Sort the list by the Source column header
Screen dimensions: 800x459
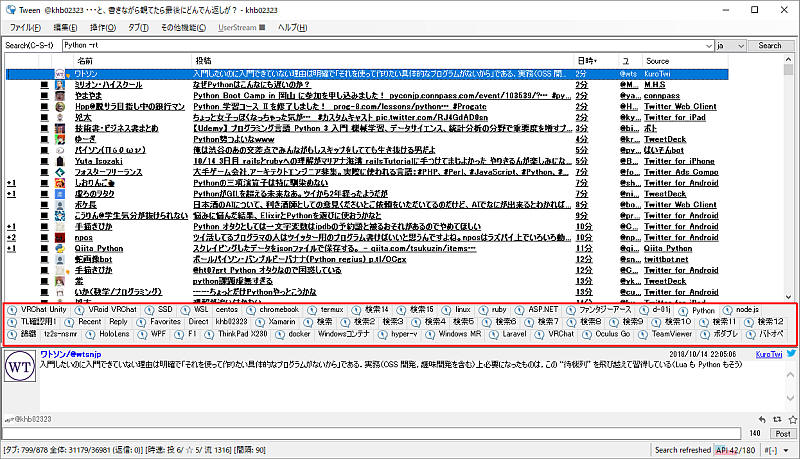685,61
